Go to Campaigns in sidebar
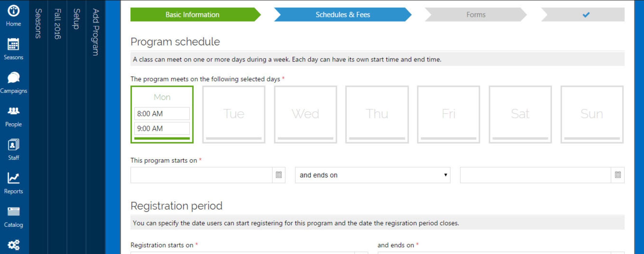Screen dimensions: 644x254 coord(13,78)
